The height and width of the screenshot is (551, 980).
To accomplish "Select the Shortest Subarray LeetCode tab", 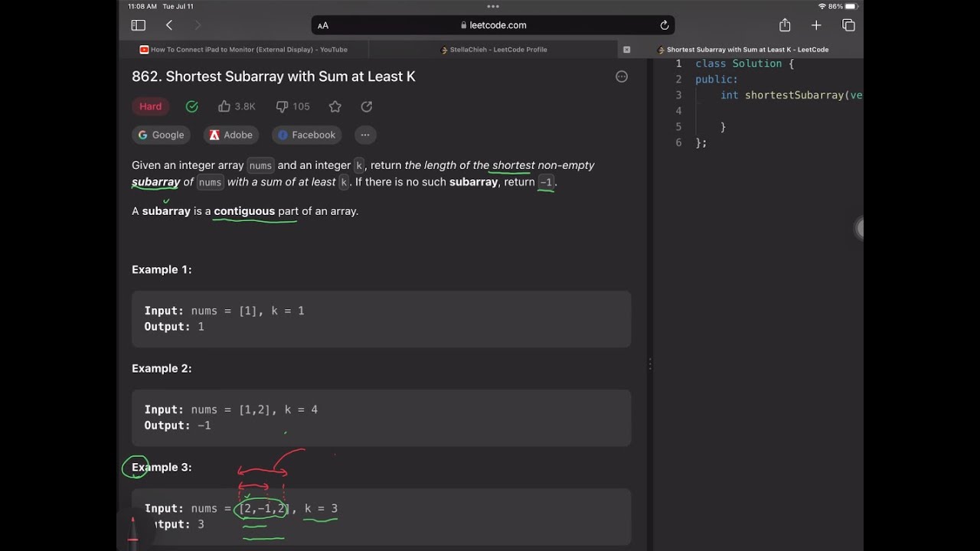I will (x=743, y=50).
